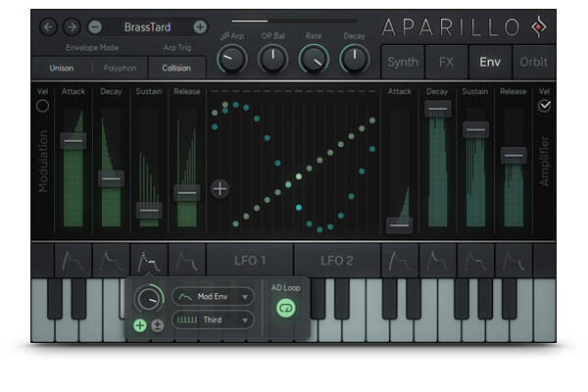Select Polyphon envelope mode
The image size is (588, 392).
[120, 68]
